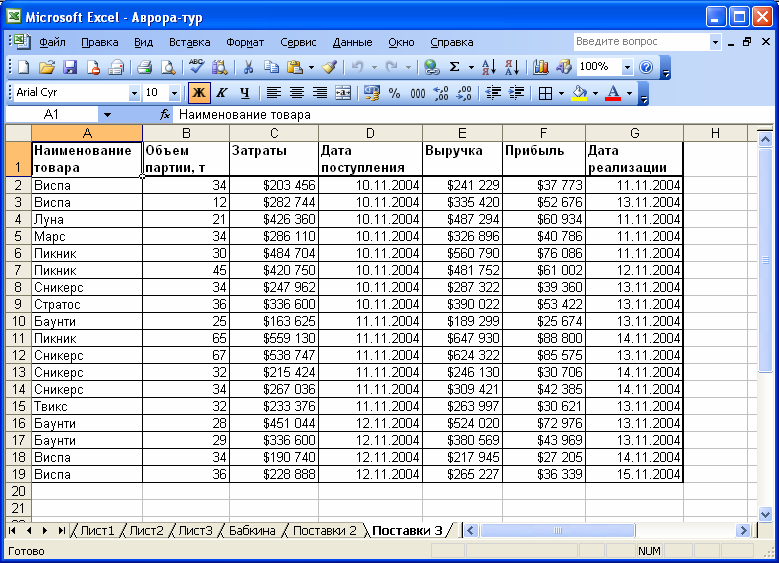Open the Name Box dropdown arrow
The width and height of the screenshot is (779, 563).
(107, 115)
